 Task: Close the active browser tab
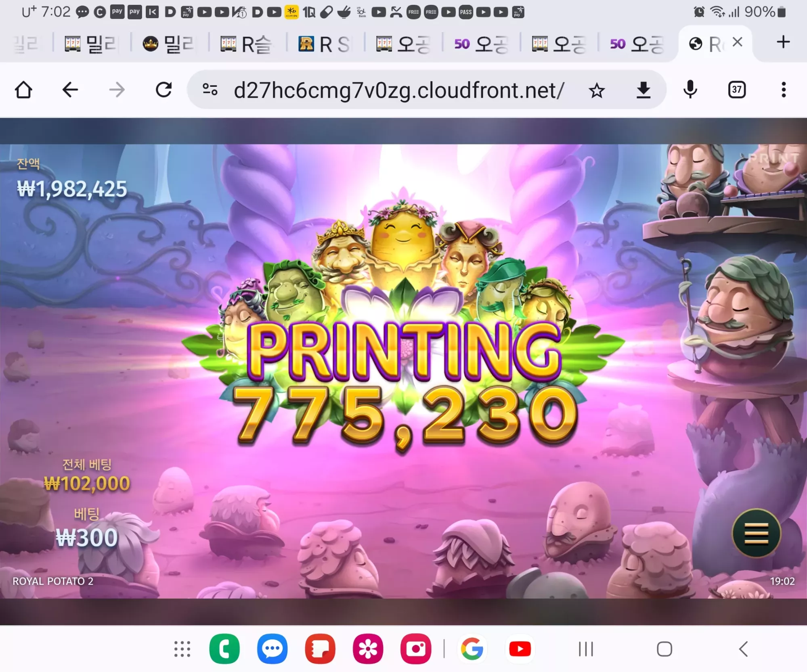pyautogui.click(x=738, y=42)
